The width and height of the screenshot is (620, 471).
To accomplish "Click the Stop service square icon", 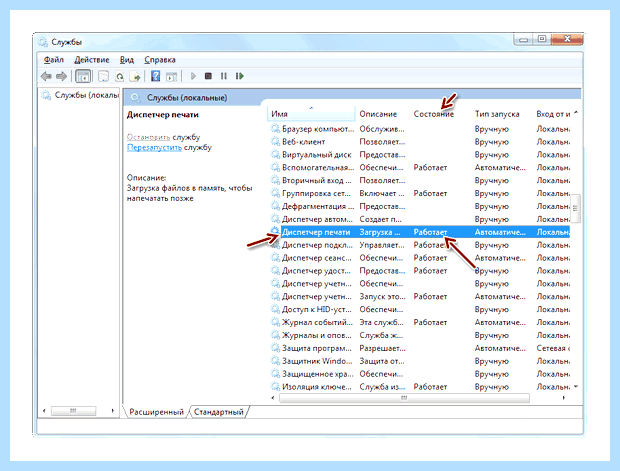I will [x=208, y=76].
